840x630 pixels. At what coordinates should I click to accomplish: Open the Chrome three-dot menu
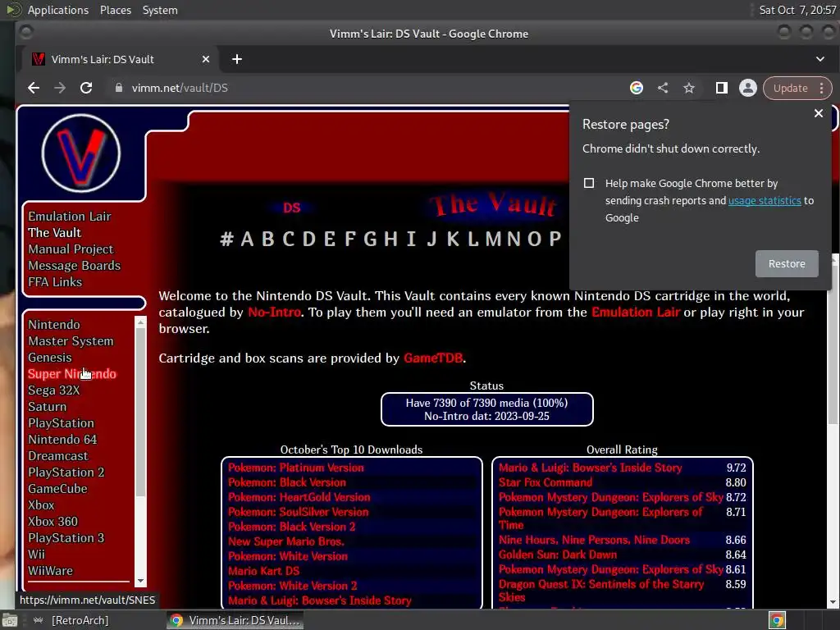tap(821, 88)
